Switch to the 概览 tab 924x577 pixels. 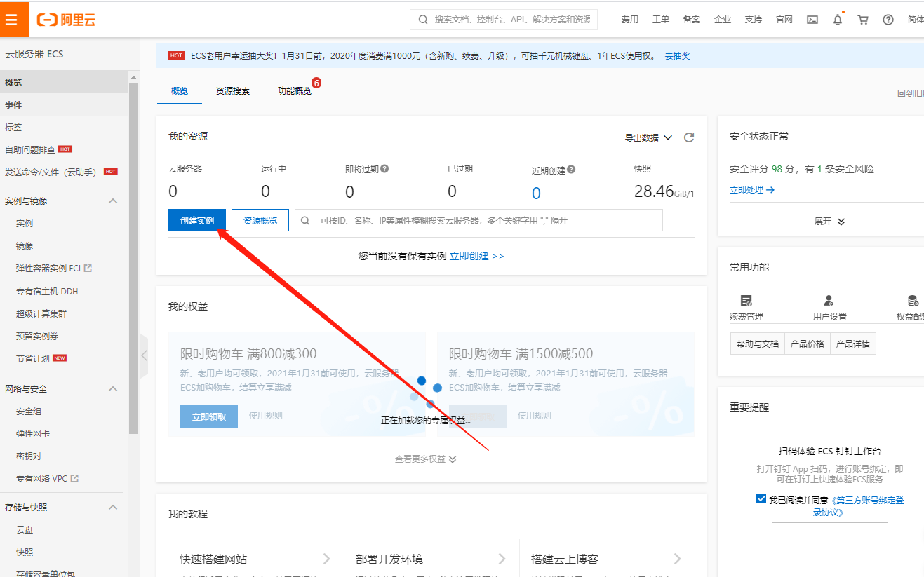click(180, 91)
